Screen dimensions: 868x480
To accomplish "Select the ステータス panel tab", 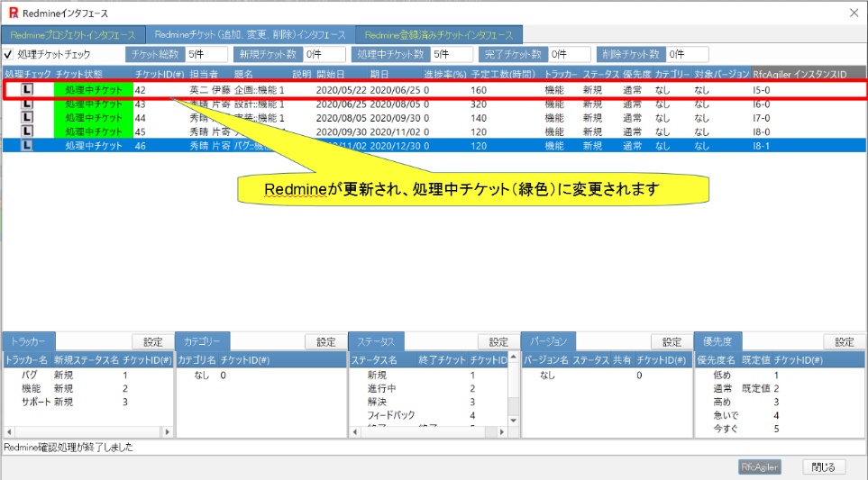I will (376, 341).
